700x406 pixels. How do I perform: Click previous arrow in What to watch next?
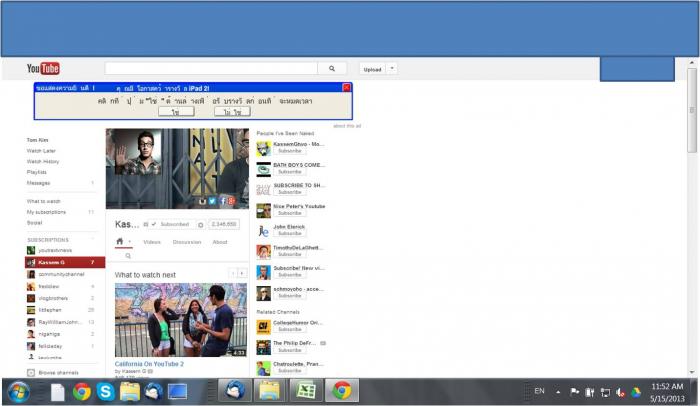[x=233, y=273]
